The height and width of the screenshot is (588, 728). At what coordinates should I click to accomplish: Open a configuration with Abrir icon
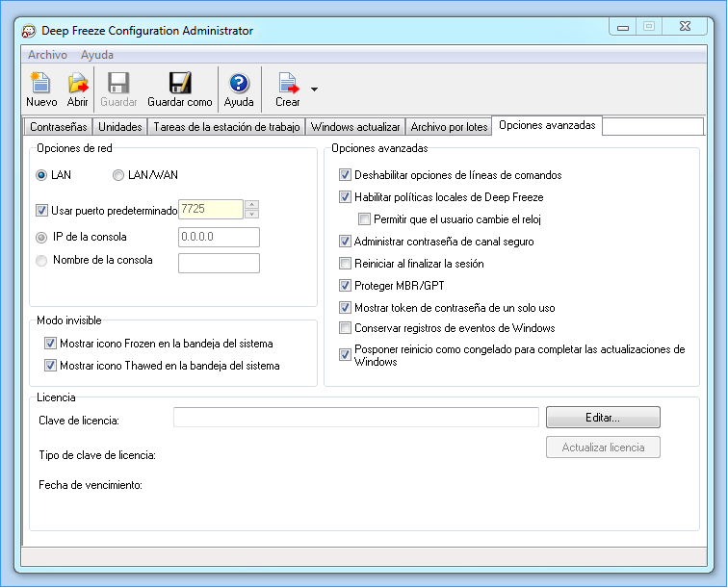(x=78, y=83)
